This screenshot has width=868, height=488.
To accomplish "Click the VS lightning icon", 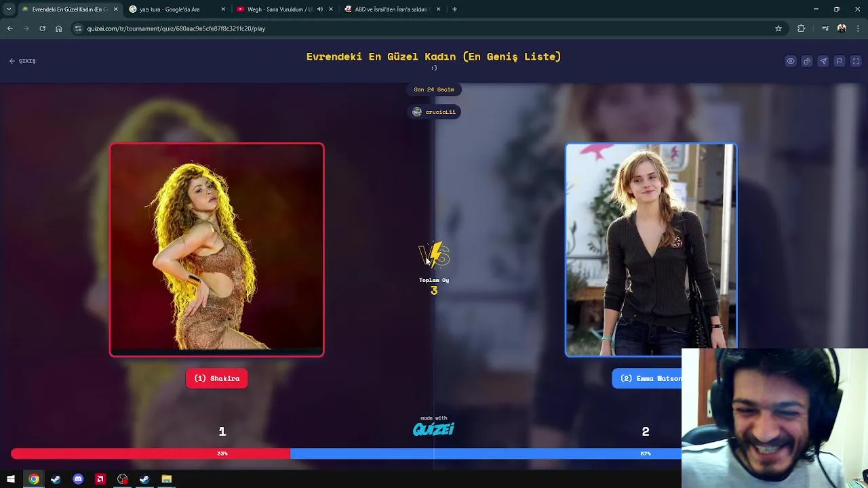I will [434, 256].
